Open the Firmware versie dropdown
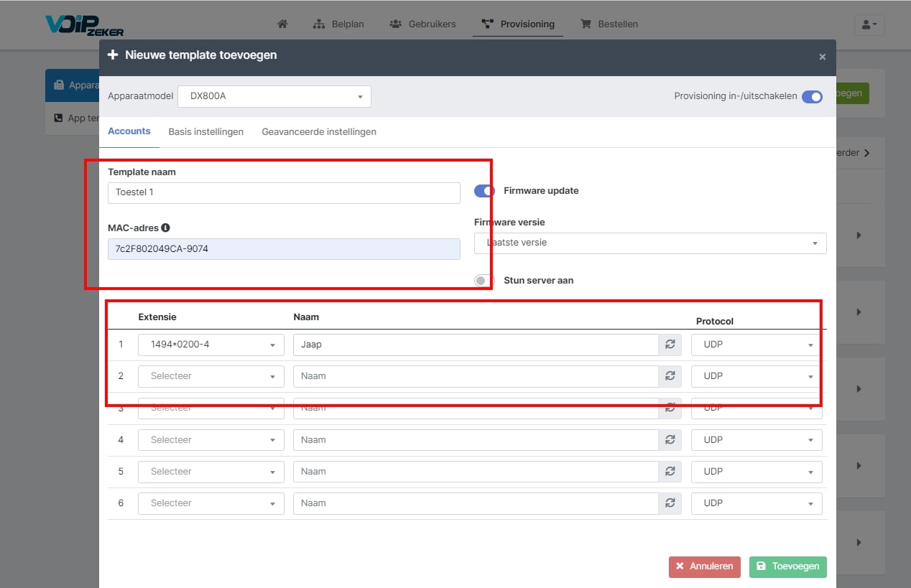The image size is (911, 588). coord(650,243)
